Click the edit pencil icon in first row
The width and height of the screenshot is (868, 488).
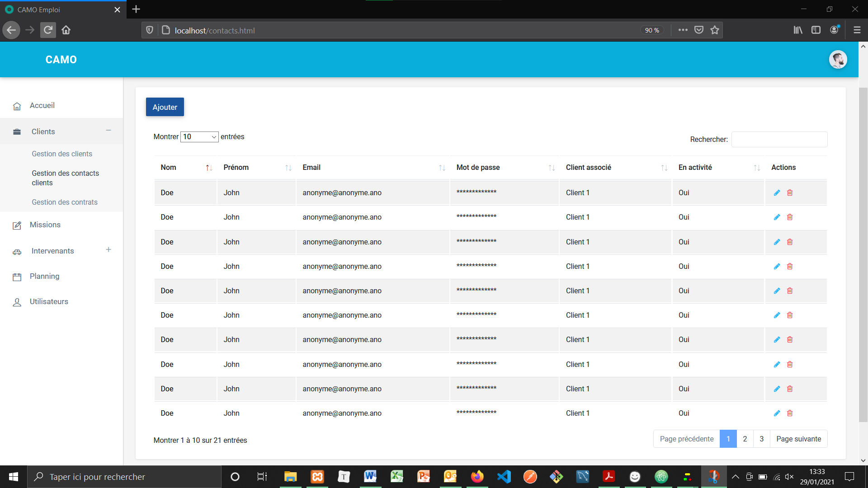[777, 193]
